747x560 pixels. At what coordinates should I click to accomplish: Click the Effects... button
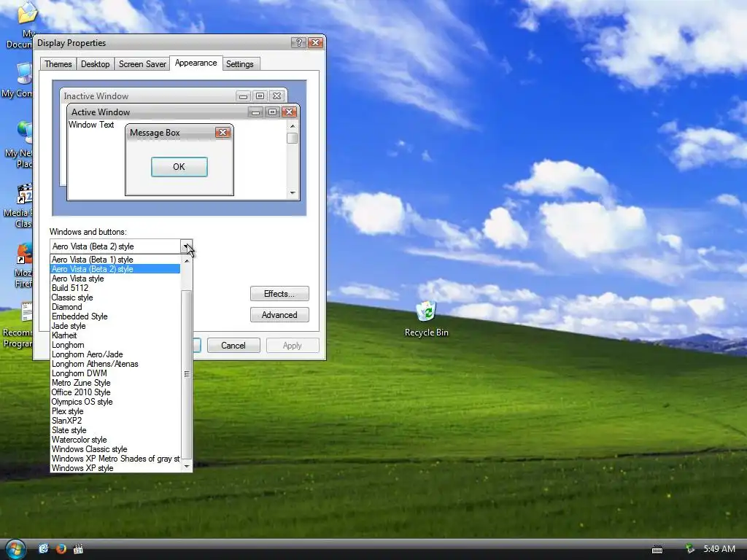pos(279,294)
